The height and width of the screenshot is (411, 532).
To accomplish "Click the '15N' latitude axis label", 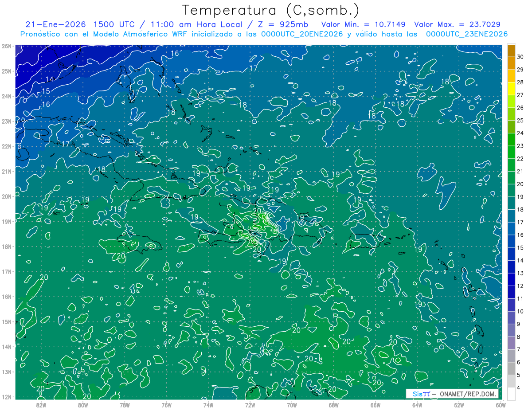I will click(x=7, y=321).
